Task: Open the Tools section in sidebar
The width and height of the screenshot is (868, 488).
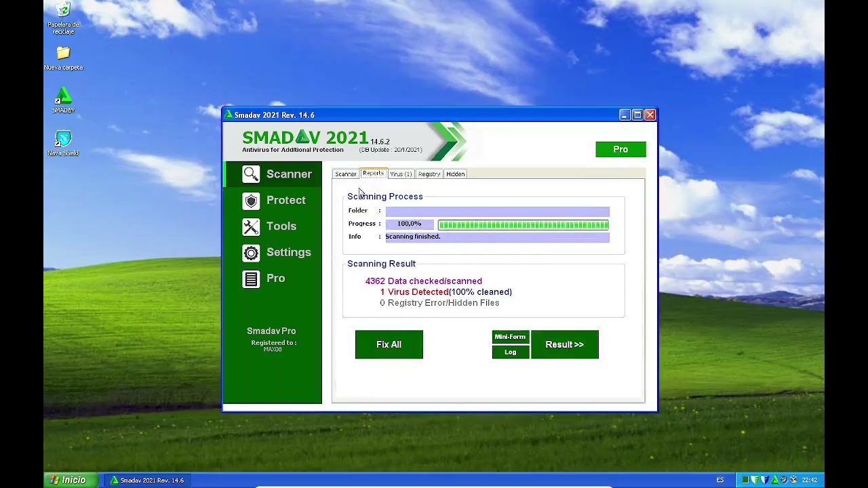Action: [269, 226]
